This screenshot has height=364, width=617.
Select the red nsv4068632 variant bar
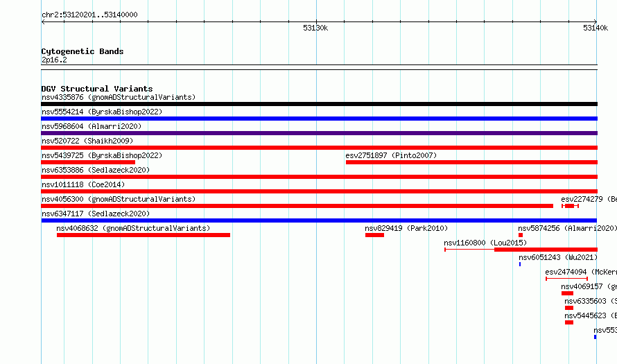pos(144,235)
